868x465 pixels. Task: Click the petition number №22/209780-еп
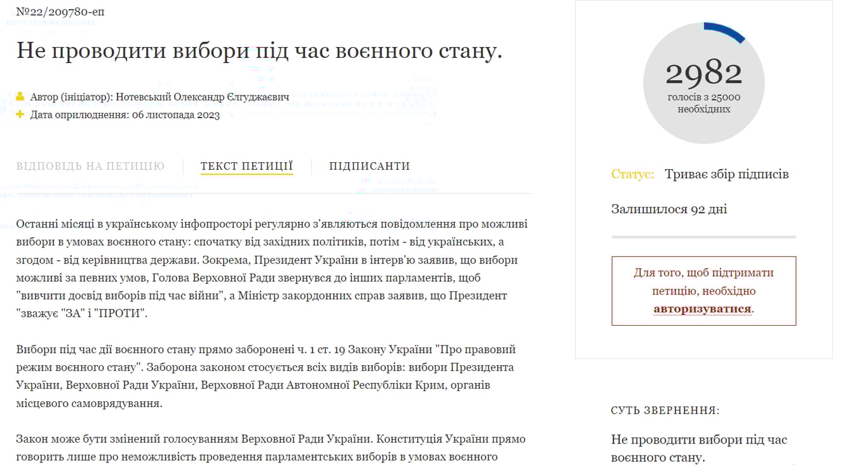(x=60, y=12)
